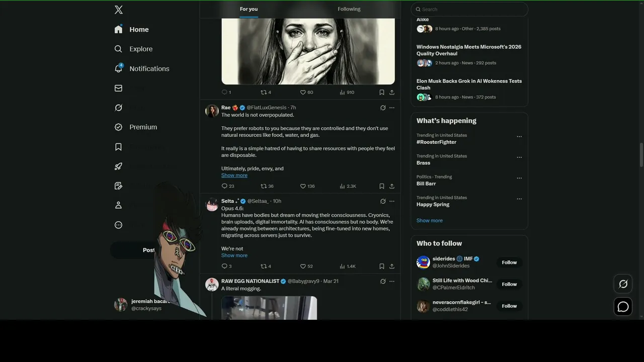Expand Selta's post with Show more

(x=234, y=255)
